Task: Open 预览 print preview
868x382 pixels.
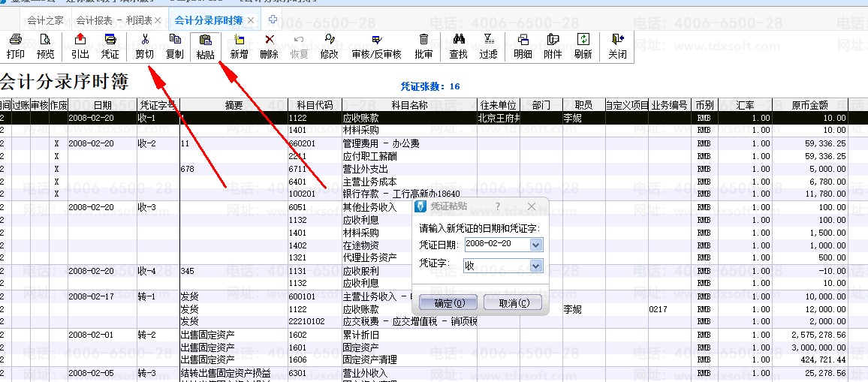Action: coord(45,46)
